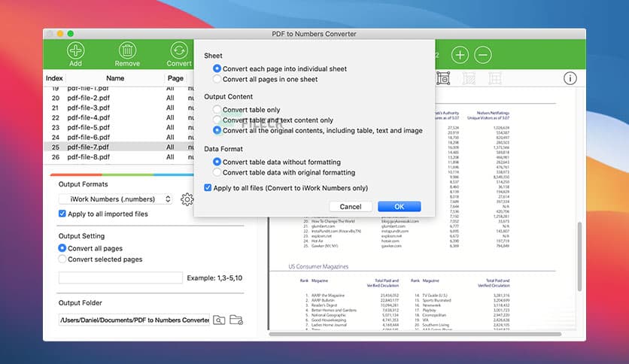
Task: Zoom in with the plus circle icon
Action: [460, 54]
